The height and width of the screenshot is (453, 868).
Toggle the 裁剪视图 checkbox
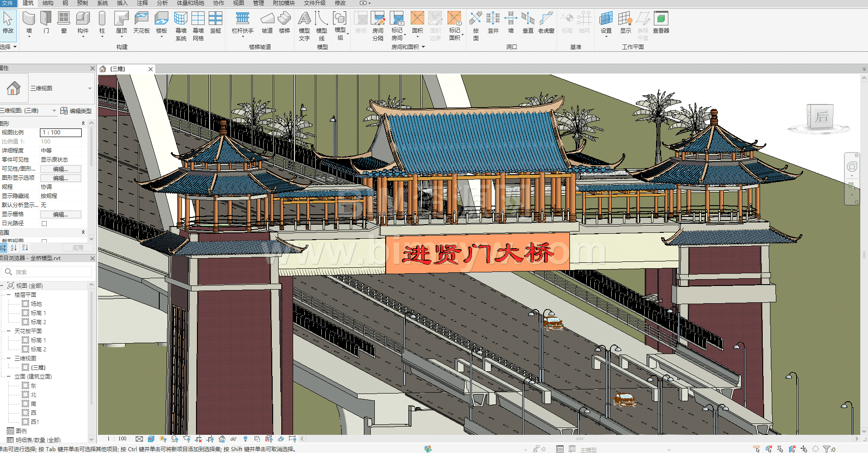click(44, 241)
